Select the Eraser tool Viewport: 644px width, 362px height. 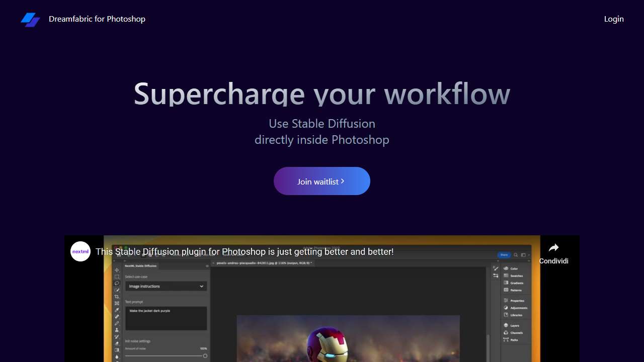(117, 343)
